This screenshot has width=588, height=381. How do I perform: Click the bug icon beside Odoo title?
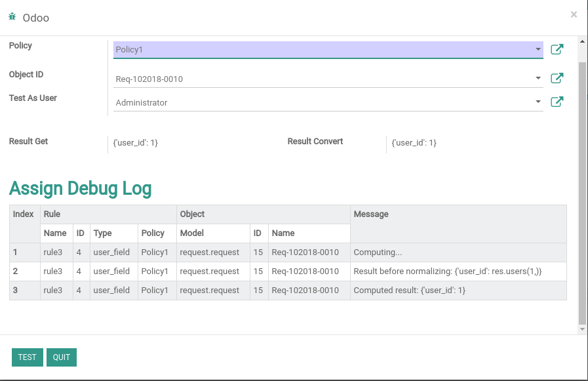pyautogui.click(x=12, y=16)
